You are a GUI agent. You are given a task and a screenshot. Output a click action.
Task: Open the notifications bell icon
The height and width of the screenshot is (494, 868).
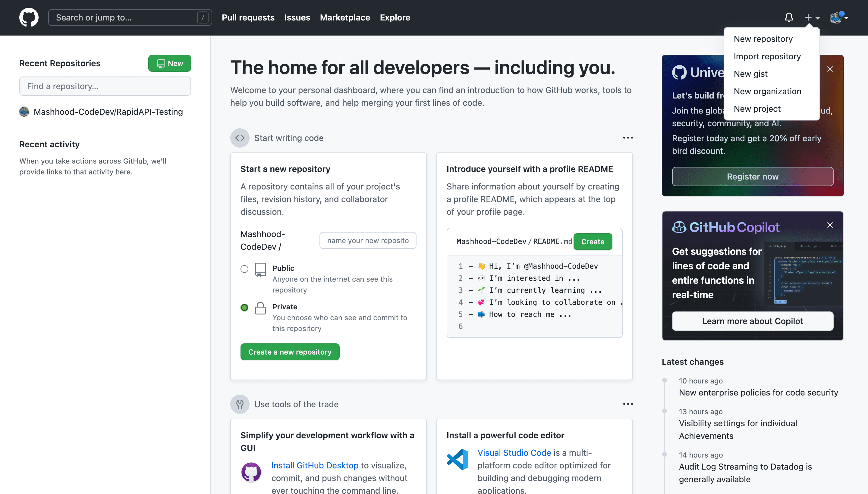(x=789, y=17)
